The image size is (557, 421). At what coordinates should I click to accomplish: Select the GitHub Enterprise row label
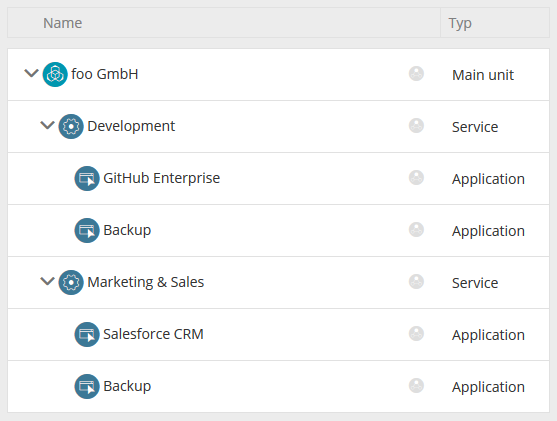tap(162, 178)
